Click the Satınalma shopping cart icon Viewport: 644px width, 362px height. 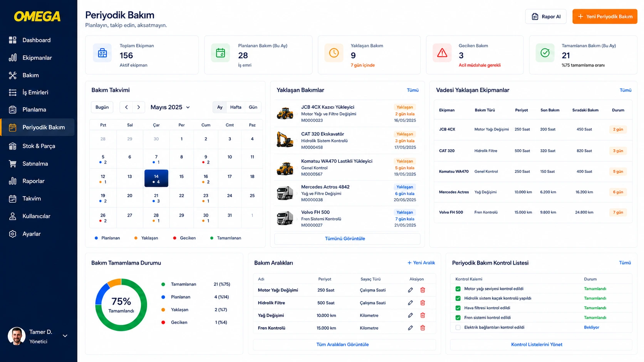[13, 164]
